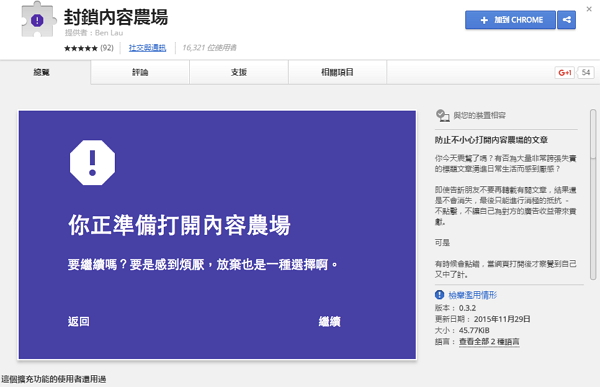Switch to the 相關項目 tab

pos(337,72)
